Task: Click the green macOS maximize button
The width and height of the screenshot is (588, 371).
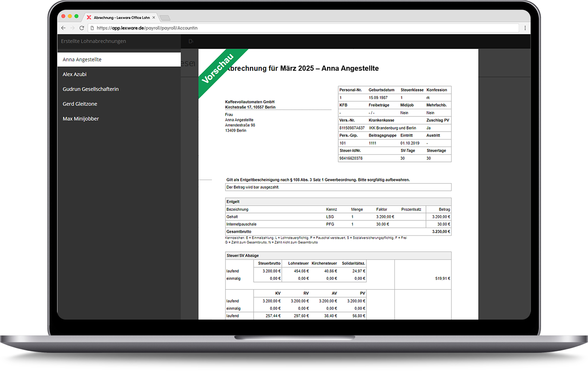Action: click(x=76, y=16)
